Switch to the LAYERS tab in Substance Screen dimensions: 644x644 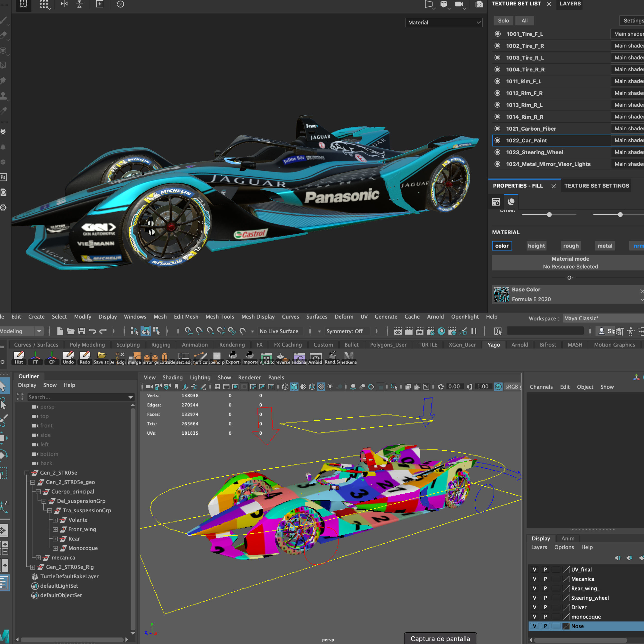pyautogui.click(x=570, y=4)
